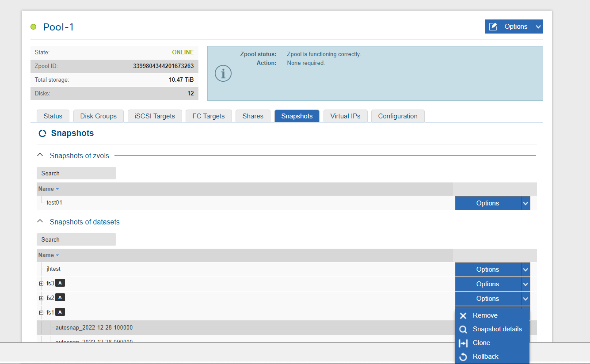The height and width of the screenshot is (364, 590).
Task: Expand the fs2 tree node
Action: (41, 298)
